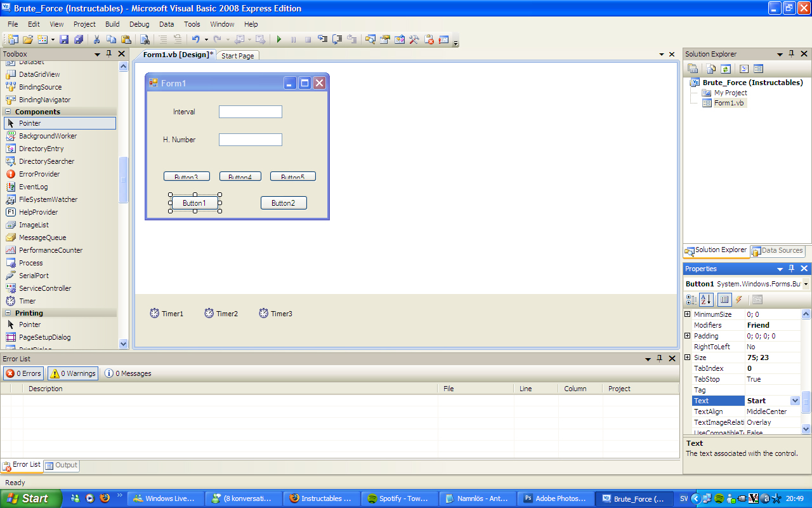Image resolution: width=812 pixels, height=508 pixels.
Task: Click the Step Into debug icon
Action: click(x=324, y=39)
